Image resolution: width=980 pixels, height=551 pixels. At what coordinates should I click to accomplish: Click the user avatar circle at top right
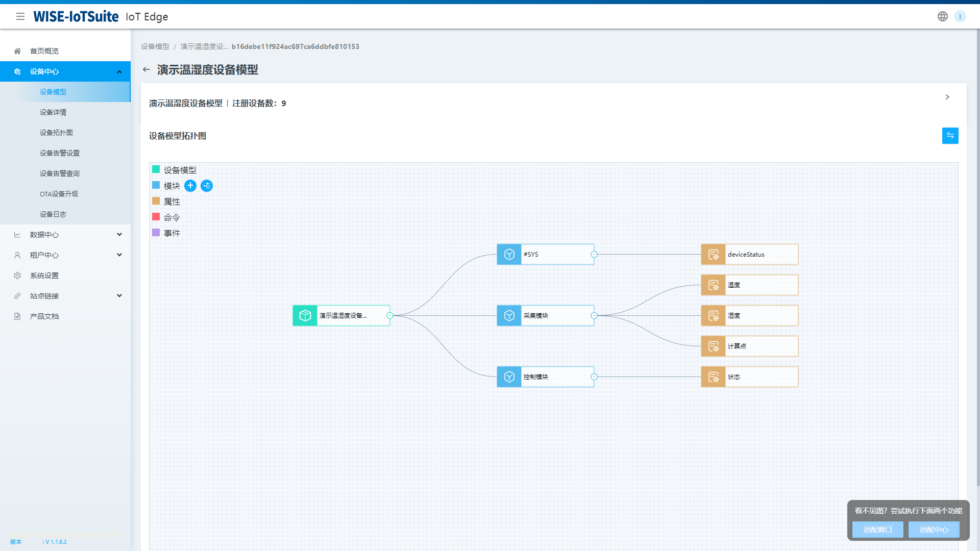(x=961, y=16)
